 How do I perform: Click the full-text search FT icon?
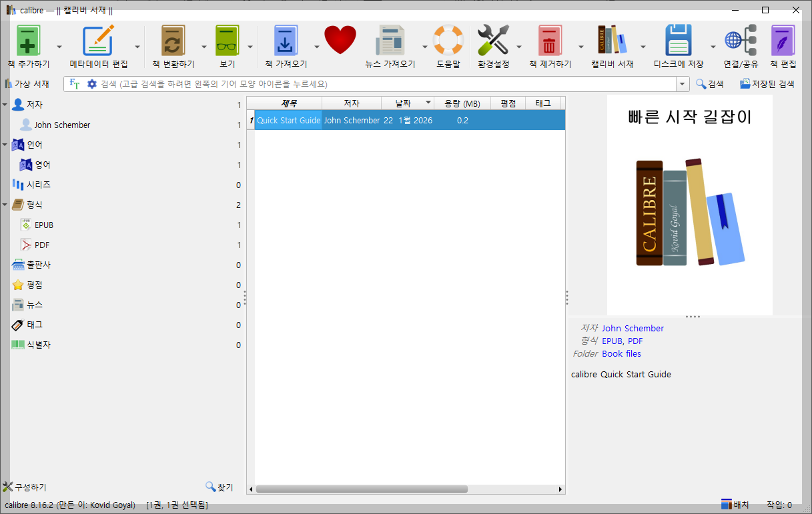pos(75,84)
